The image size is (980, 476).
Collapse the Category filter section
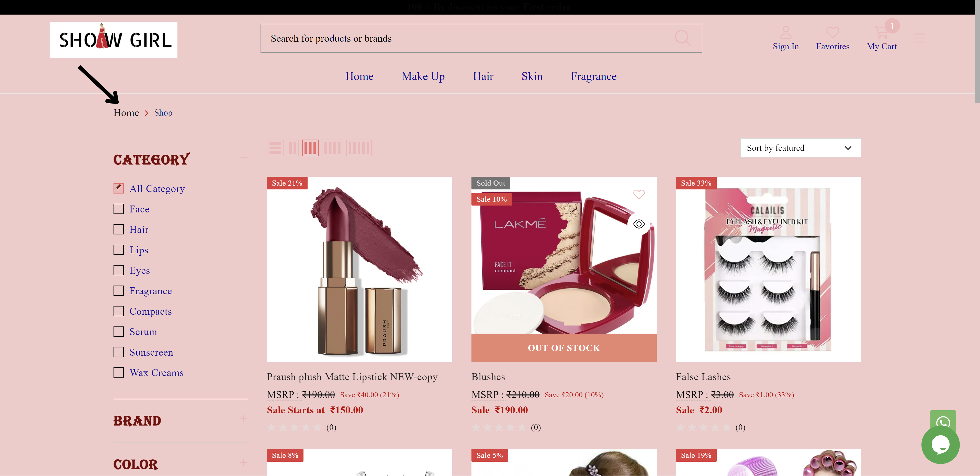click(243, 157)
